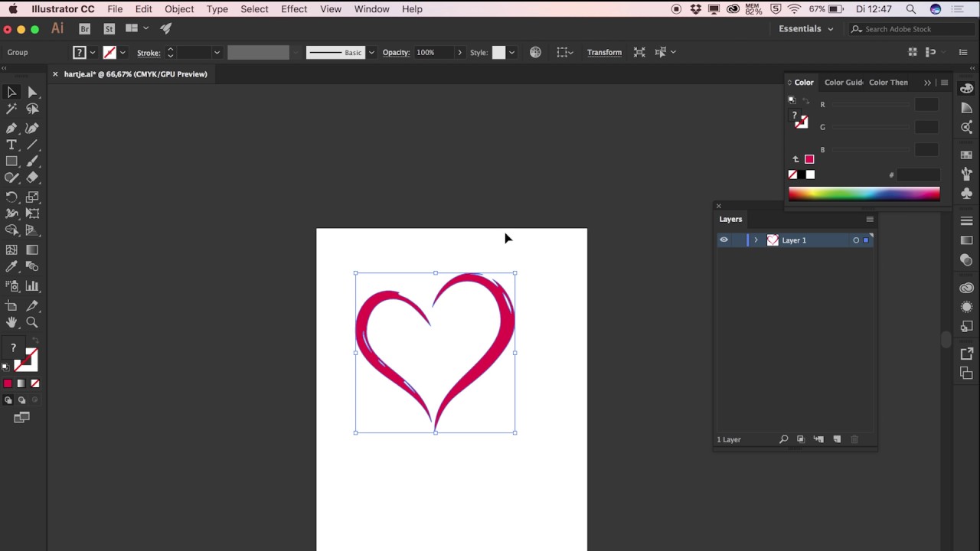Select the Lasso tool
The image size is (980, 551).
tap(32, 109)
